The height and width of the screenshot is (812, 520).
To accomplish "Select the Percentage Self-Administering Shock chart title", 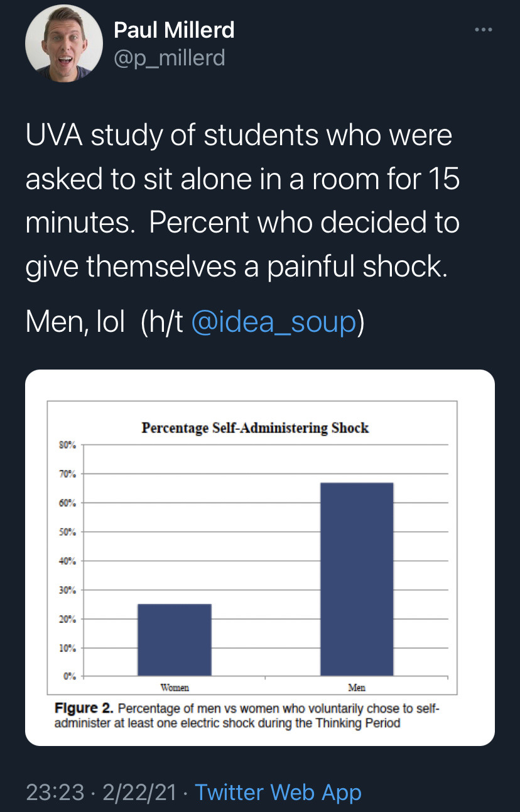I will coord(255,428).
